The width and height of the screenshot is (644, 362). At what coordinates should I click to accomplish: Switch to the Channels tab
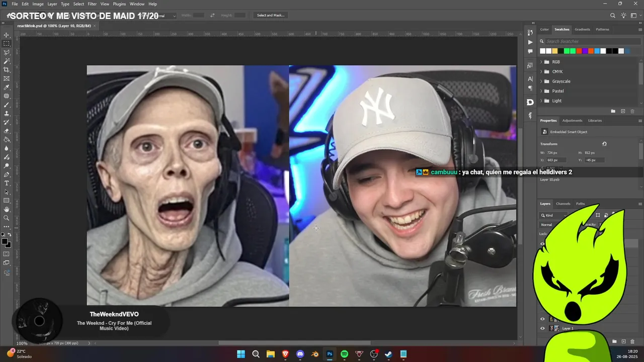tap(563, 204)
